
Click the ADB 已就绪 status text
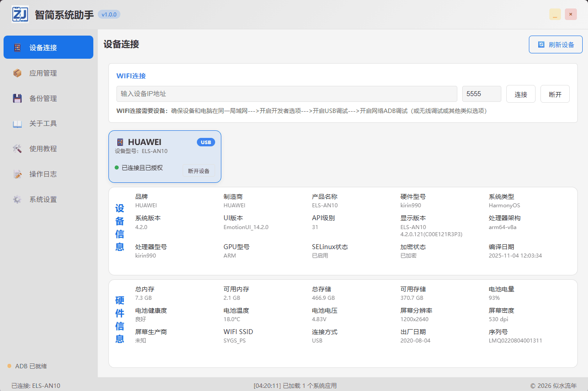point(31,366)
